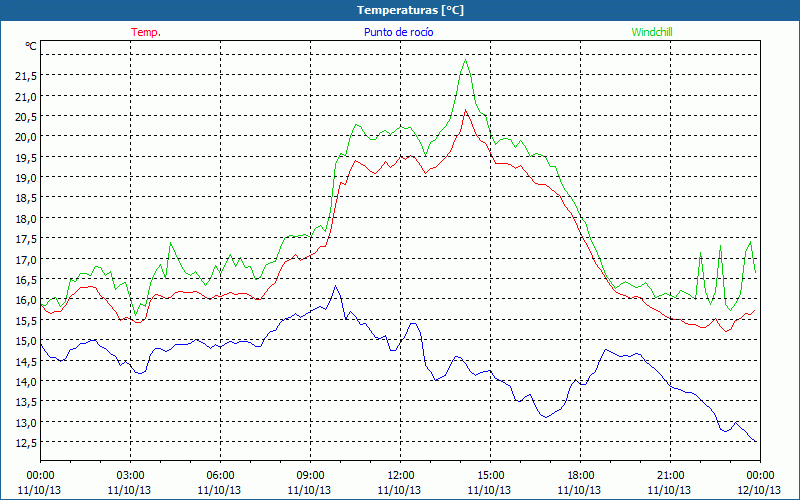Click the 20,0 y-axis value
Viewport: 800px width, 500px height.
pyautogui.click(x=26, y=137)
